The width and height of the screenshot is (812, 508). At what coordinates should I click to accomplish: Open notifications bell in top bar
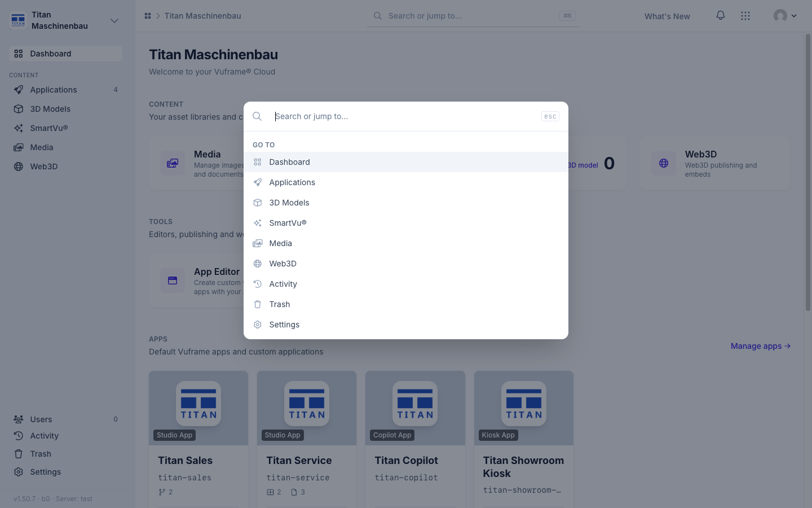coord(721,15)
